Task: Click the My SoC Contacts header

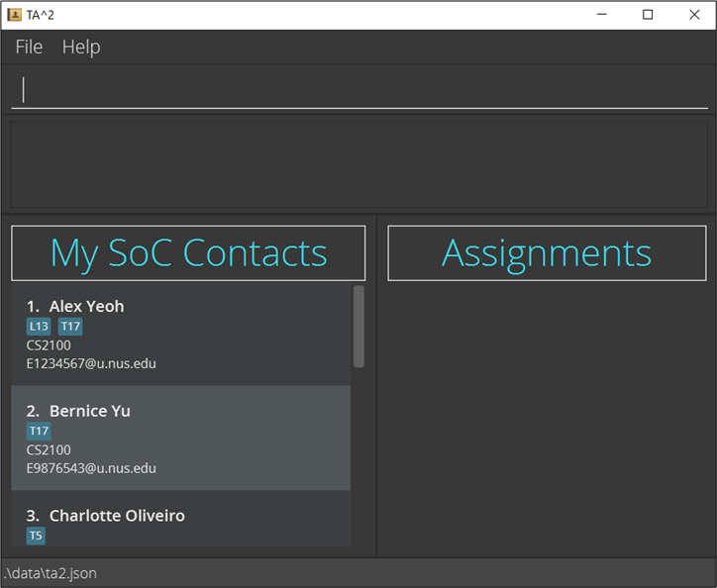Action: click(x=188, y=253)
